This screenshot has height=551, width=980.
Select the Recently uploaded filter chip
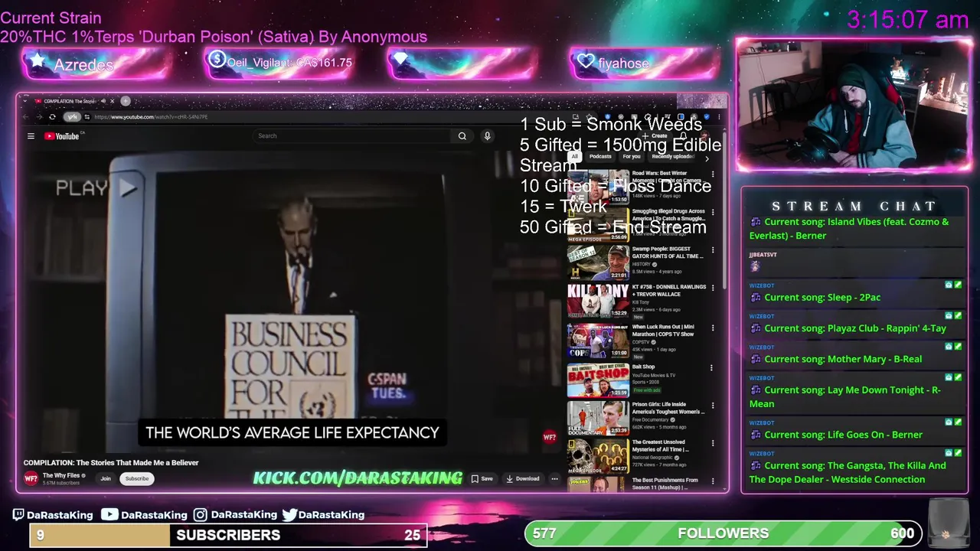(672, 156)
